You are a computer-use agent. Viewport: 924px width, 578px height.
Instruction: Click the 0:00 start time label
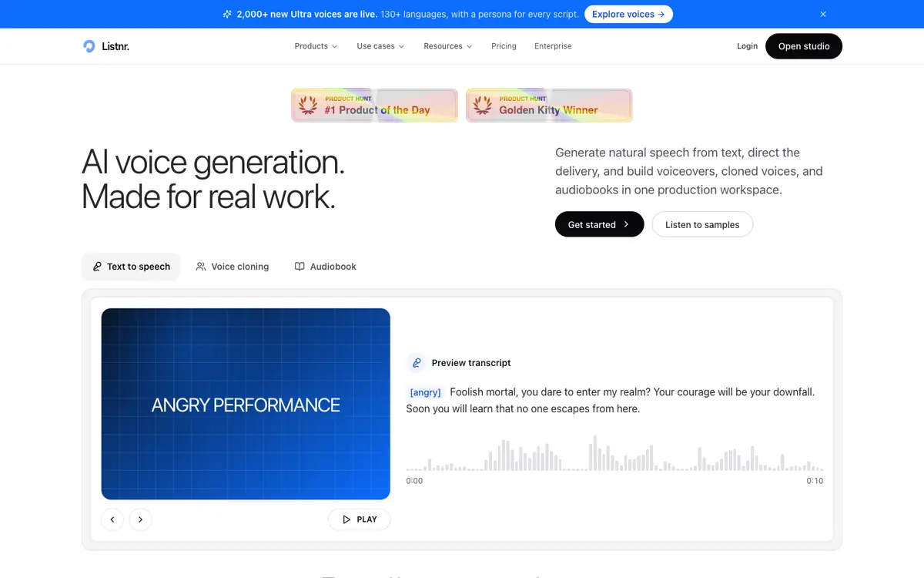[x=414, y=481]
